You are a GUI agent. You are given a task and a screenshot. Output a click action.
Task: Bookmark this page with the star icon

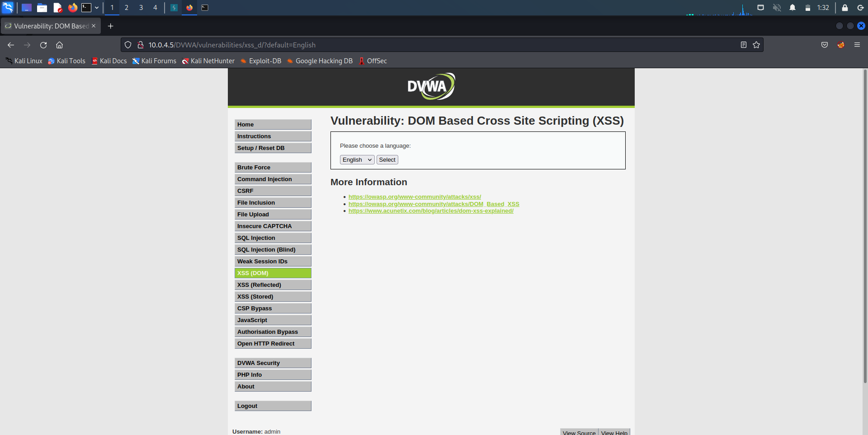(x=756, y=45)
